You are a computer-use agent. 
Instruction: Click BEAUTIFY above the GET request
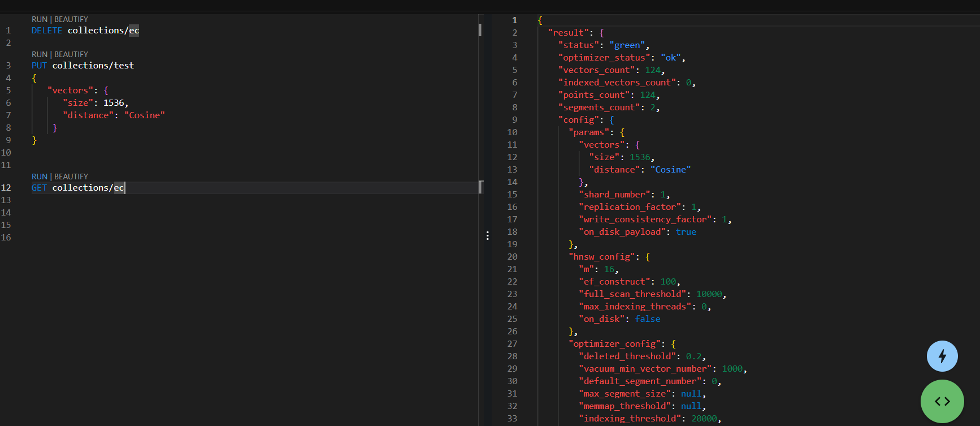[71, 177]
